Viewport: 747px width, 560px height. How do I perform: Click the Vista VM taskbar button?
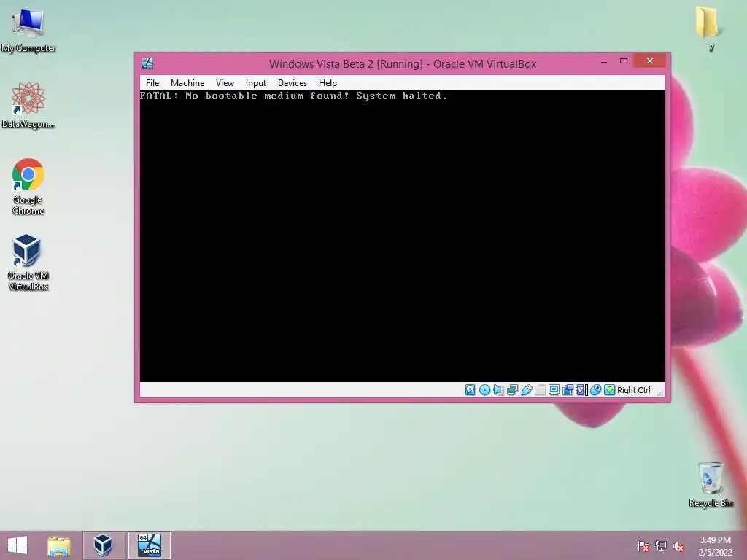click(149, 545)
